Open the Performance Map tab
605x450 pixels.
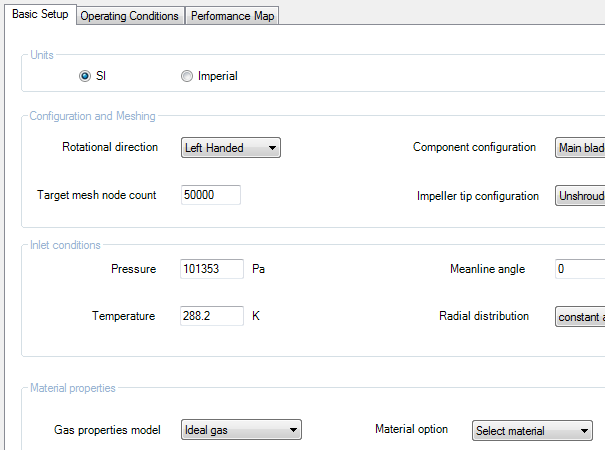(x=232, y=16)
